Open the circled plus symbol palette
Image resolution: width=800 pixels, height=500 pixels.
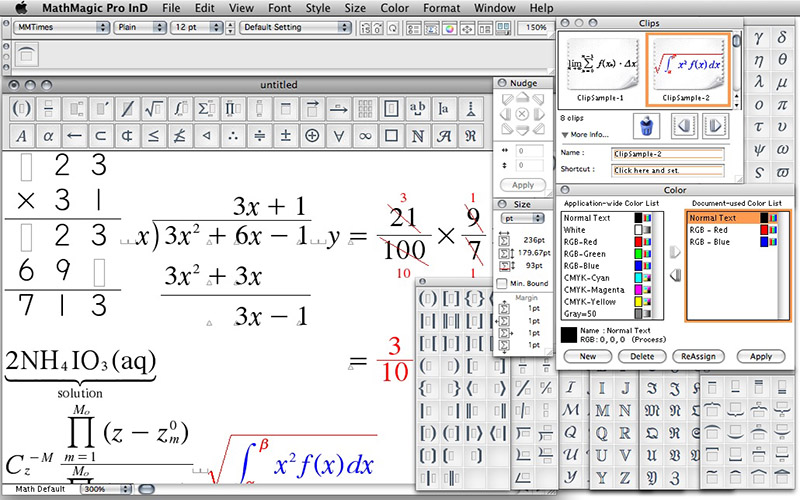click(312, 136)
